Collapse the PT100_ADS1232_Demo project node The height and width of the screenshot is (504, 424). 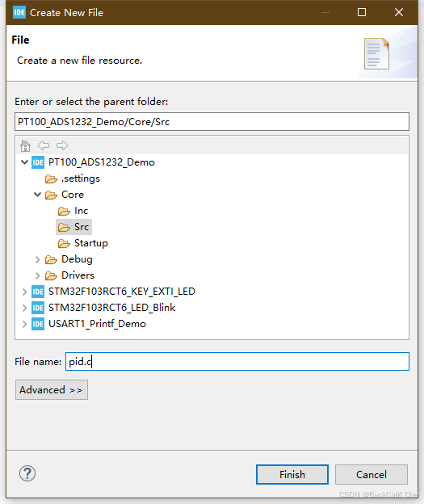(x=24, y=162)
